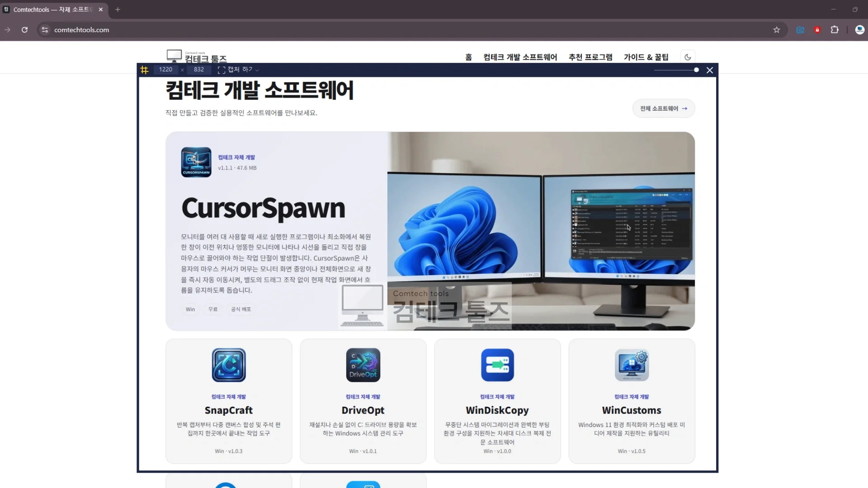Edit the capture width field 1220
Image resolution: width=868 pixels, height=488 pixels.
coord(165,70)
